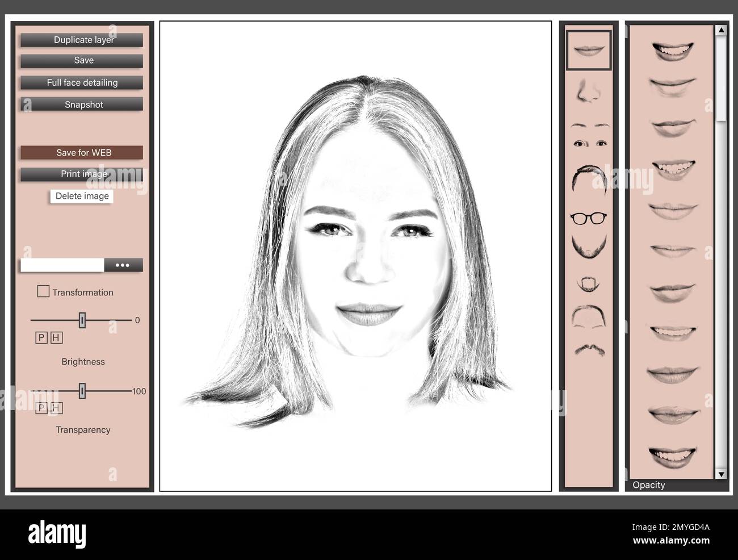
Task: Toggle the P button under Brightness slider
Action: [x=41, y=338]
